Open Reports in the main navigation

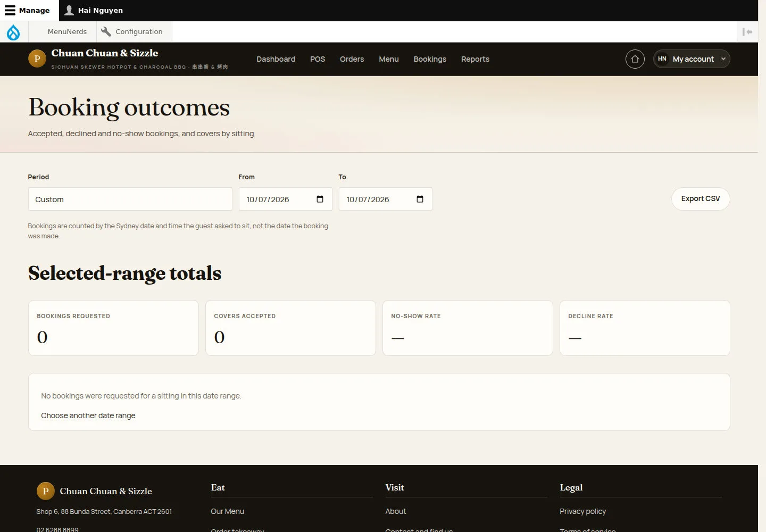coord(475,59)
